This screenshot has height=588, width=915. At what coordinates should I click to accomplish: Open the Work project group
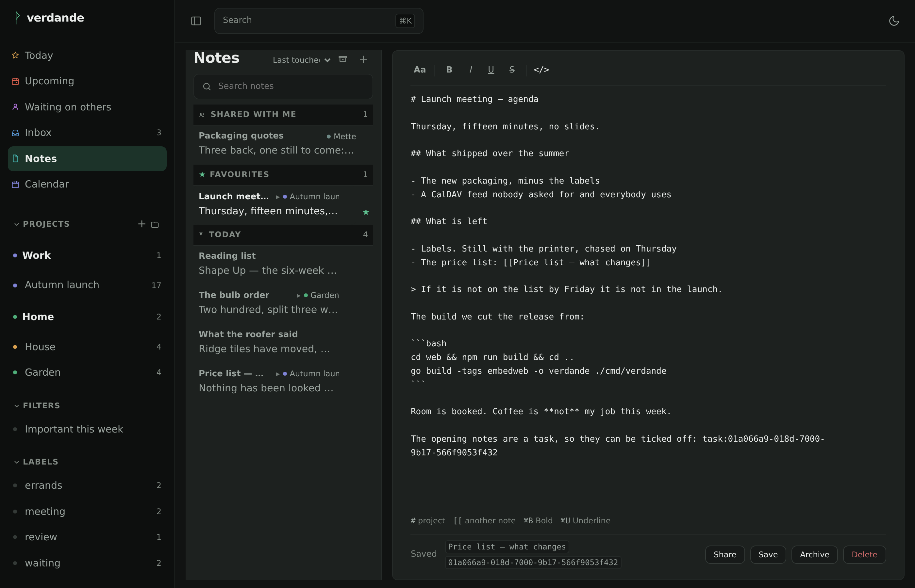tap(87, 255)
